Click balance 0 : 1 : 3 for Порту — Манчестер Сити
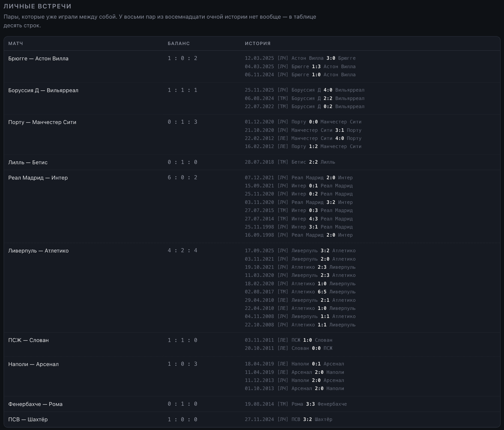Image resolution: width=504 pixels, height=430 pixels. click(182, 122)
